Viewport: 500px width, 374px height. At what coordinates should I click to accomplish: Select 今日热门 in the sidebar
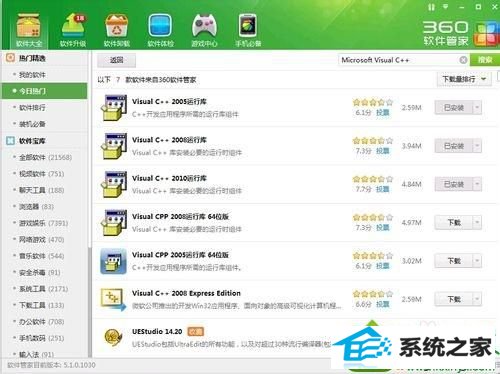click(x=45, y=91)
